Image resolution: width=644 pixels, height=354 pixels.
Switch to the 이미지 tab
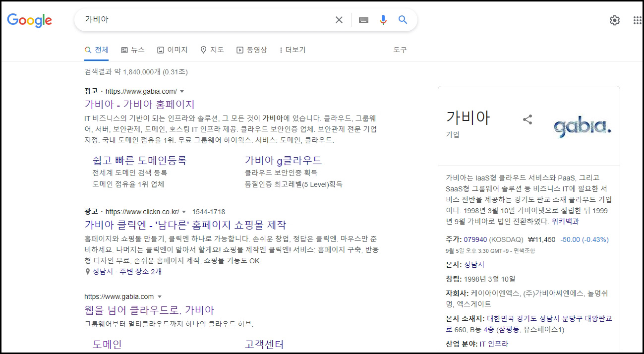pyautogui.click(x=173, y=50)
